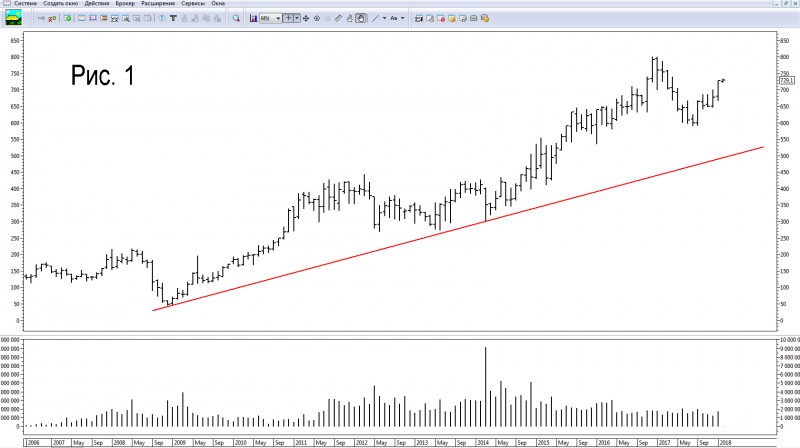
Task: Click the green landscape logo icon
Action: pos(13,18)
